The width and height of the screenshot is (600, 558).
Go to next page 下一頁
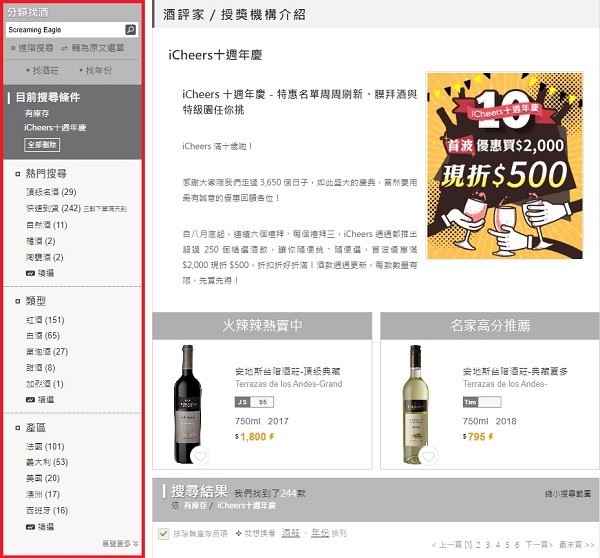pos(539,545)
